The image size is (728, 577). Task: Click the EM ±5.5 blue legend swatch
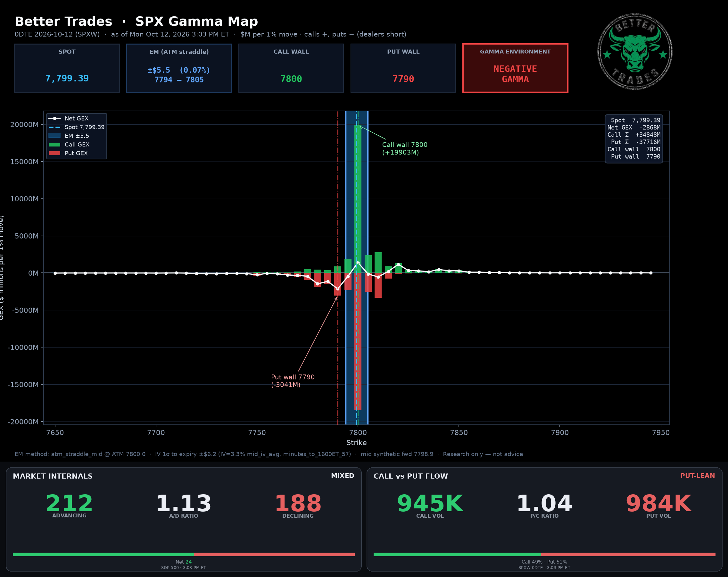[54, 136]
